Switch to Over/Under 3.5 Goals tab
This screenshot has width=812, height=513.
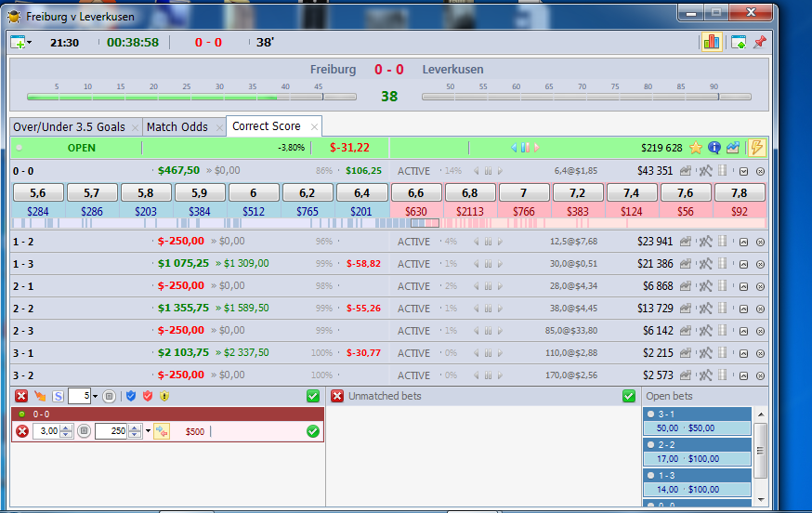(70, 127)
